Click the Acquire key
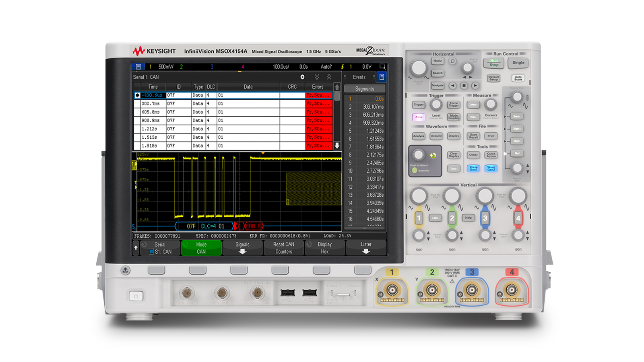This screenshot has width=644, height=362. [436, 136]
